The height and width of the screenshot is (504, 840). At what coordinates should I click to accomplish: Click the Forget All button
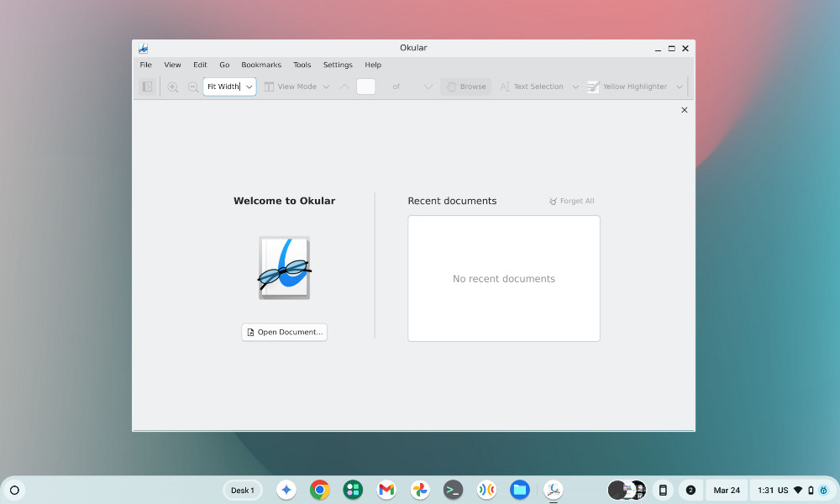point(571,201)
